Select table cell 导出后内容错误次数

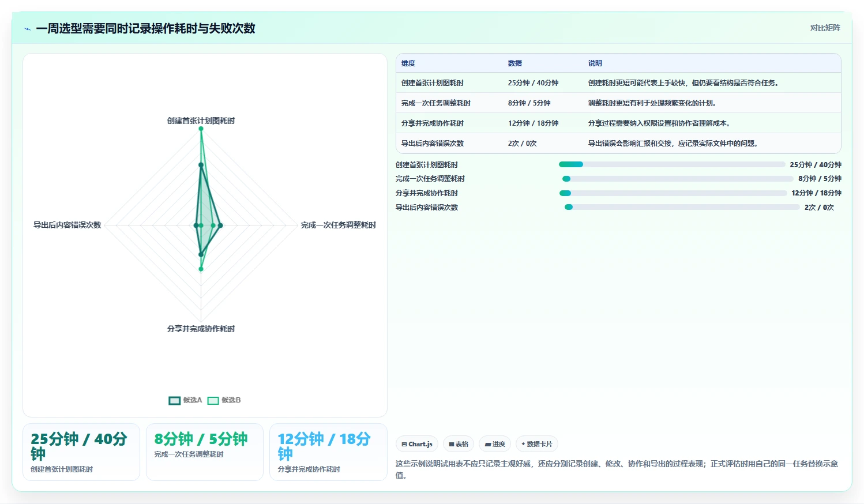tap(433, 144)
